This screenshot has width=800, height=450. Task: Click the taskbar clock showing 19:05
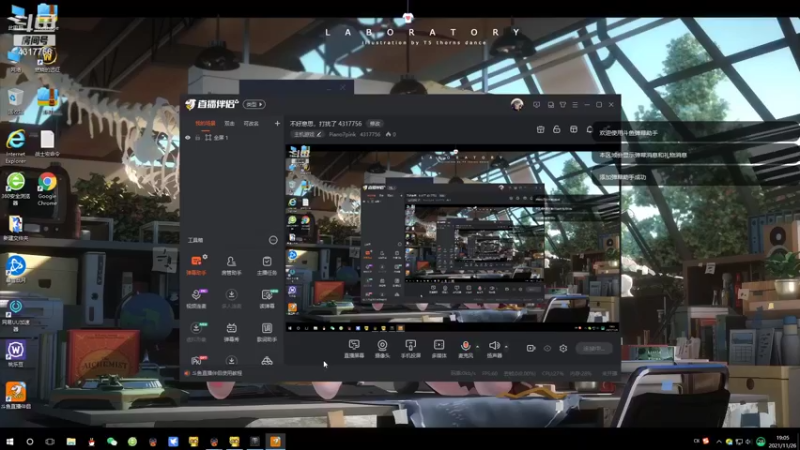pyautogui.click(x=782, y=441)
